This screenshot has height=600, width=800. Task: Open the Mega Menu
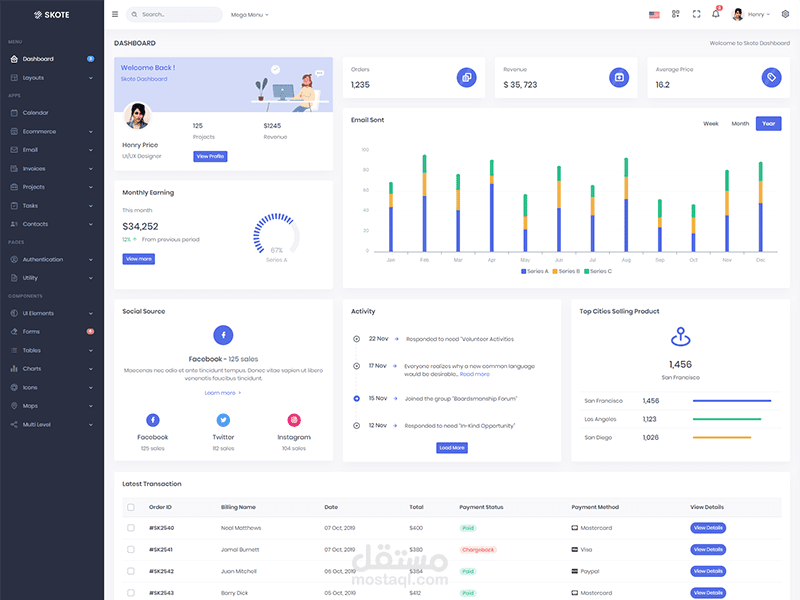pos(248,14)
